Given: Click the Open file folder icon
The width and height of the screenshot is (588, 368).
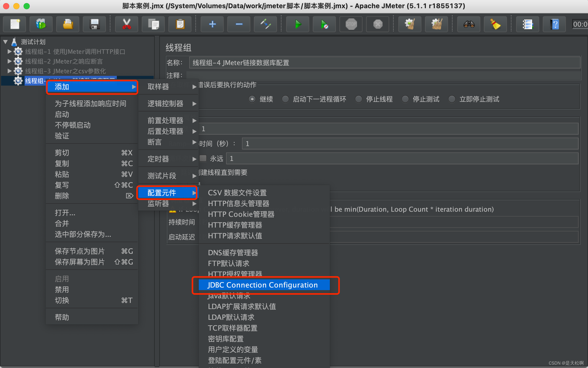Looking at the screenshot, I should 68,24.
